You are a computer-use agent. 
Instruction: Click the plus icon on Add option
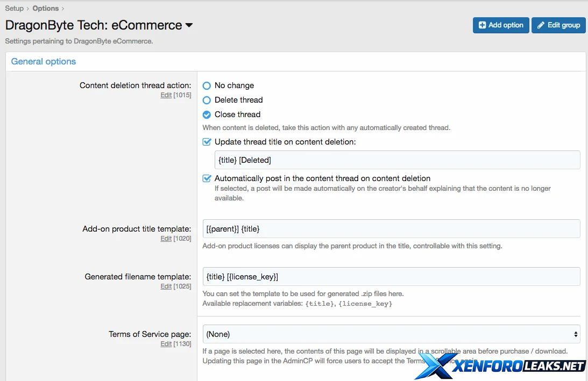[482, 25]
